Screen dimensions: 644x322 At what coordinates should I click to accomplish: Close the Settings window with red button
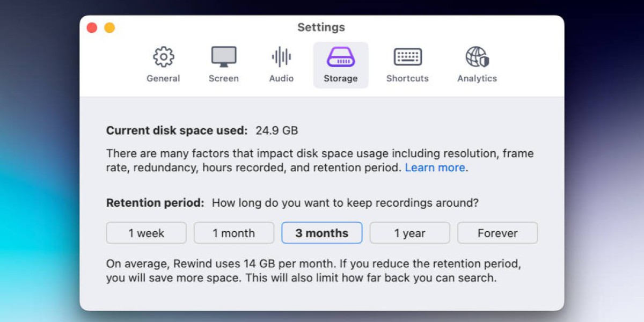(x=92, y=28)
